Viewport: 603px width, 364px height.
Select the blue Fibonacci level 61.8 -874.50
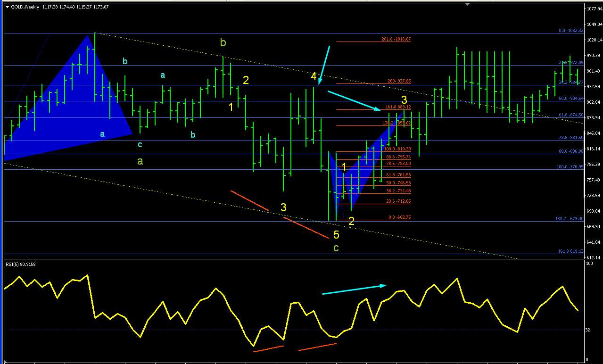tap(571, 115)
